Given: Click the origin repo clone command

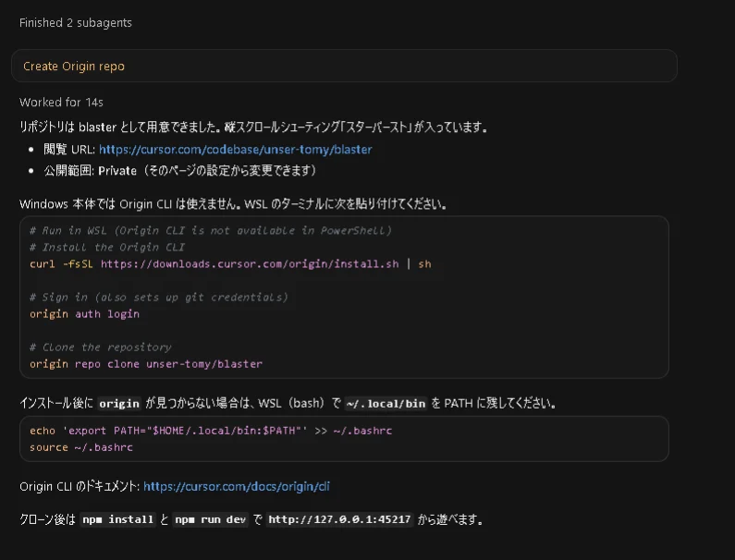Looking at the screenshot, I should [x=146, y=364].
